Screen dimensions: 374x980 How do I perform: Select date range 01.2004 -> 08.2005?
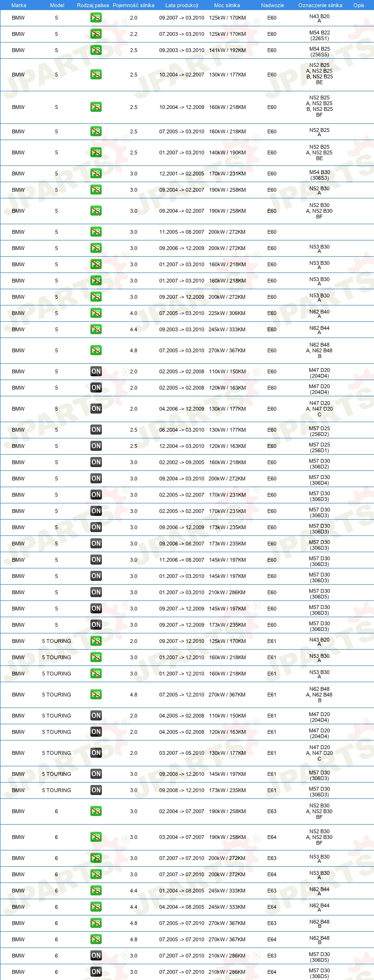182,891
